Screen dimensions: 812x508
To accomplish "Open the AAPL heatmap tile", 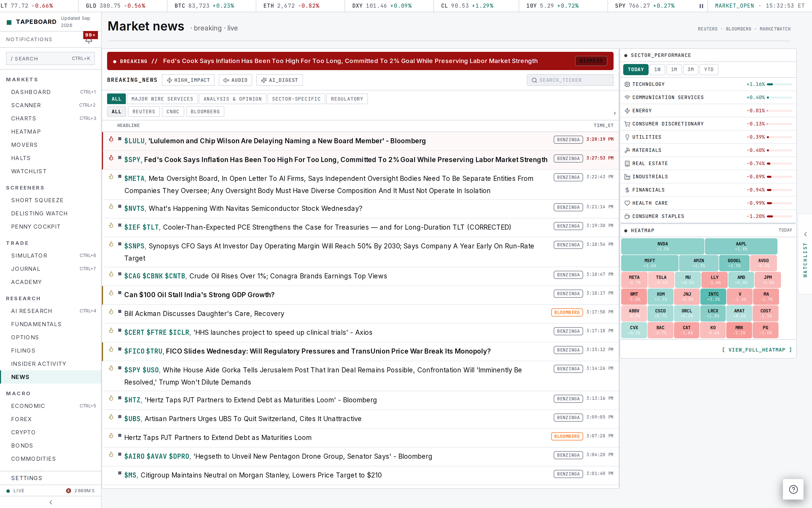I will click(741, 246).
